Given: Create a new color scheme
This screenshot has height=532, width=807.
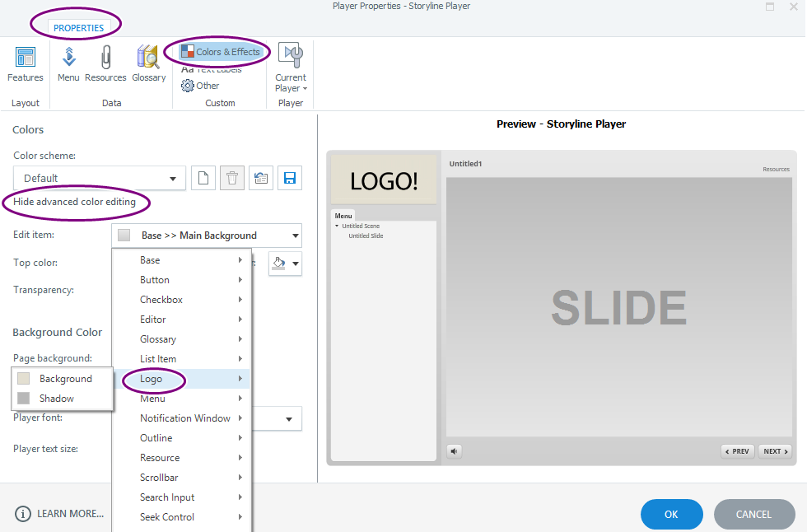Looking at the screenshot, I should (x=203, y=178).
